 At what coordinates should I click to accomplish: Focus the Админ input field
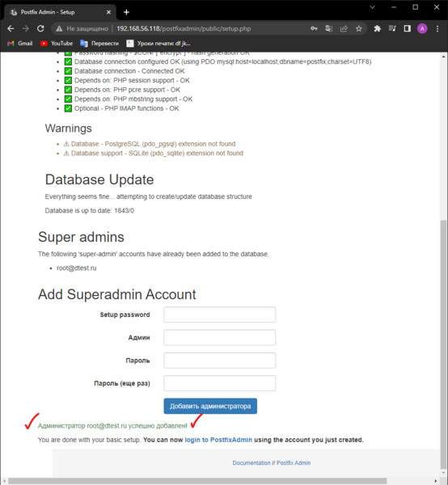219,337
